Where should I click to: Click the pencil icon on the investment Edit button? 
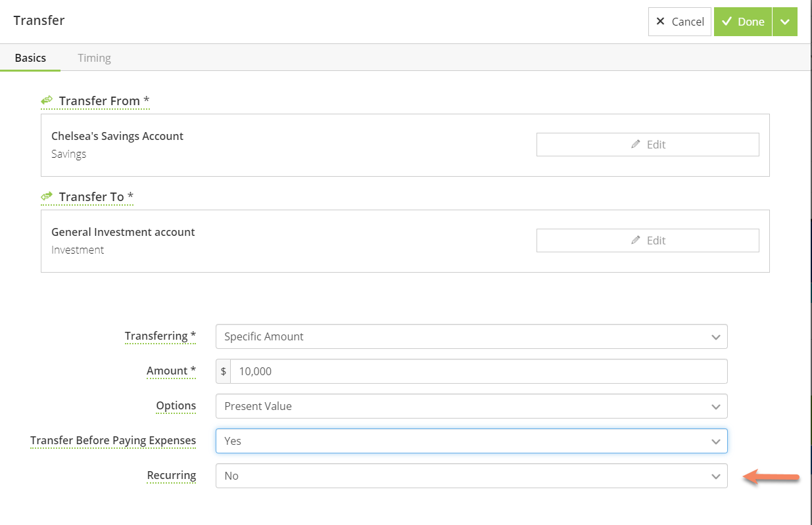[635, 240]
